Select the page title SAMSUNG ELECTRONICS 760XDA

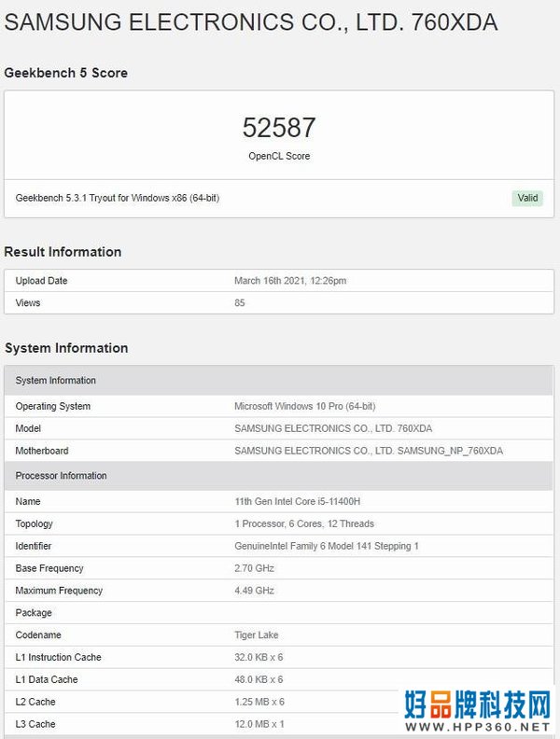[251, 22]
